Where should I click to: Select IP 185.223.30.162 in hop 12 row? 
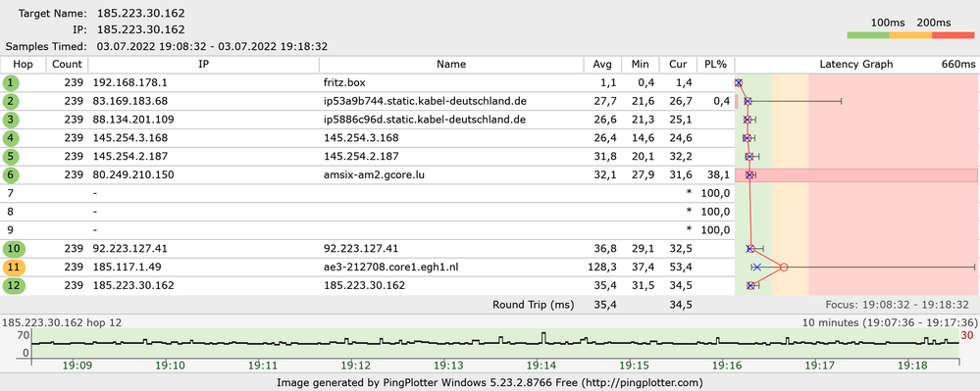click(x=133, y=286)
